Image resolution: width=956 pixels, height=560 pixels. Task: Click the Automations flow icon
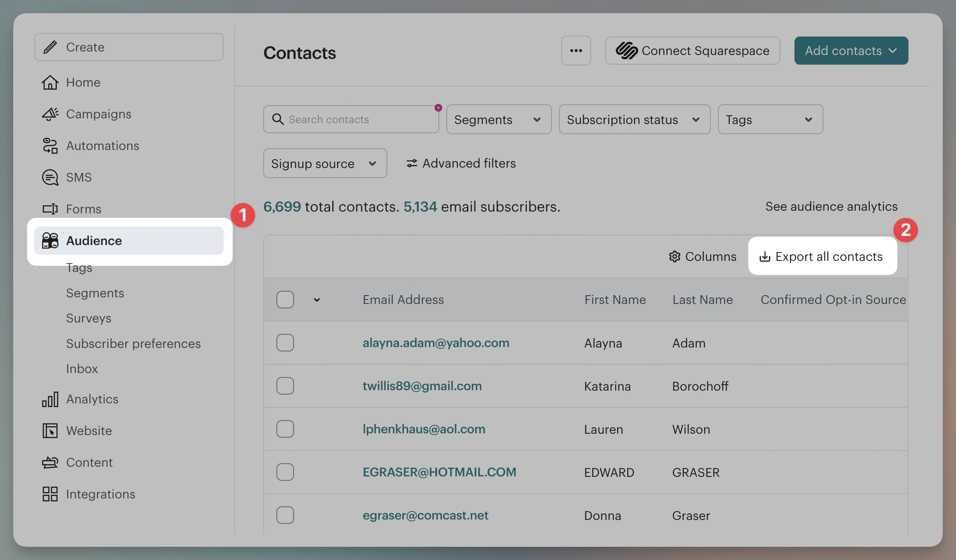(50, 146)
